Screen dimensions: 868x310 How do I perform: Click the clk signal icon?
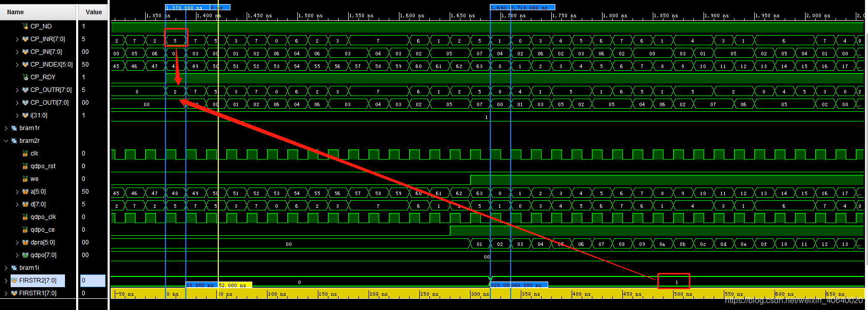pyautogui.click(x=25, y=153)
